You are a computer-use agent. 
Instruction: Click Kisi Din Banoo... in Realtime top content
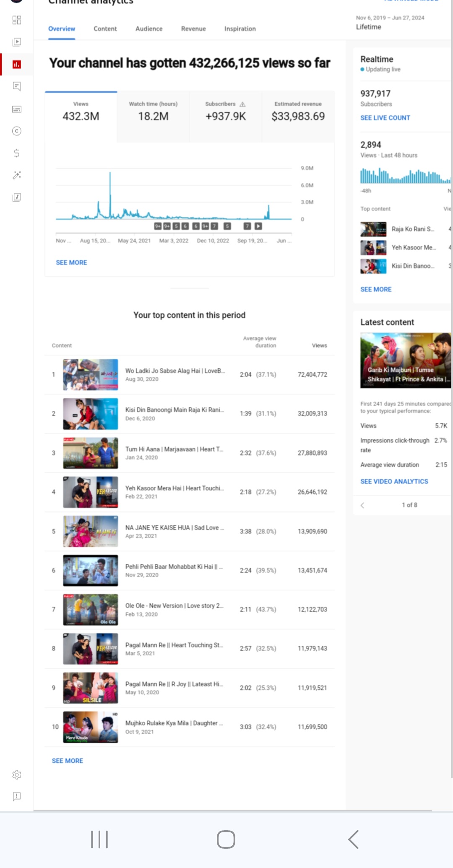pyautogui.click(x=413, y=266)
